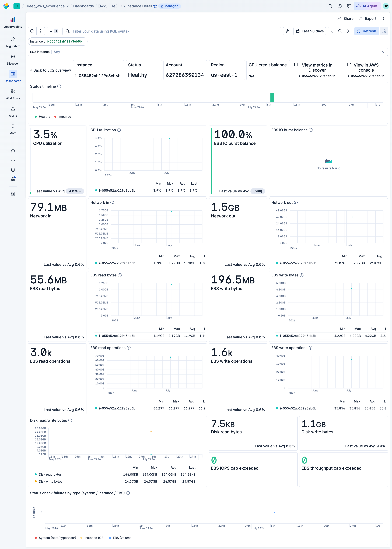Screen dimensions: 392x549
Task: Click the search magnifier in top bar
Action: coord(330,6)
